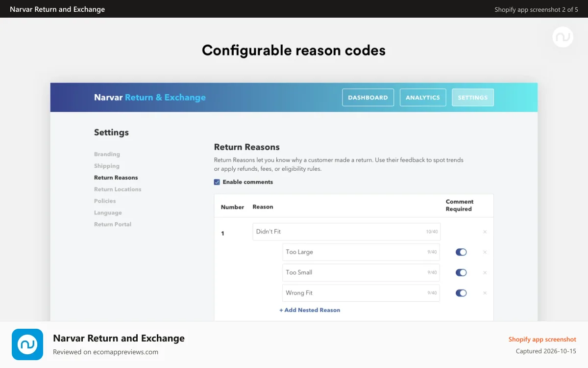588x368 pixels.
Task: Delete the Too Small nested reason
Action: click(x=485, y=273)
